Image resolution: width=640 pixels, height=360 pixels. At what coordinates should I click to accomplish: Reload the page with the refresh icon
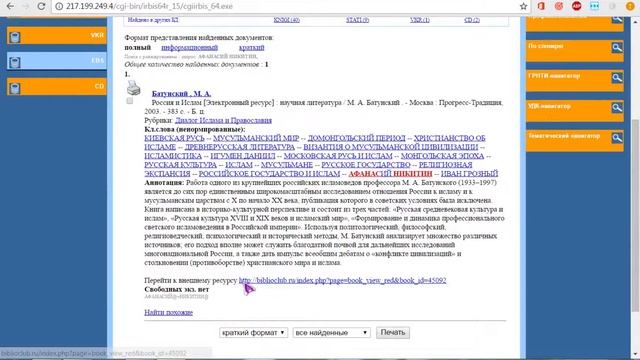[x=41, y=6]
